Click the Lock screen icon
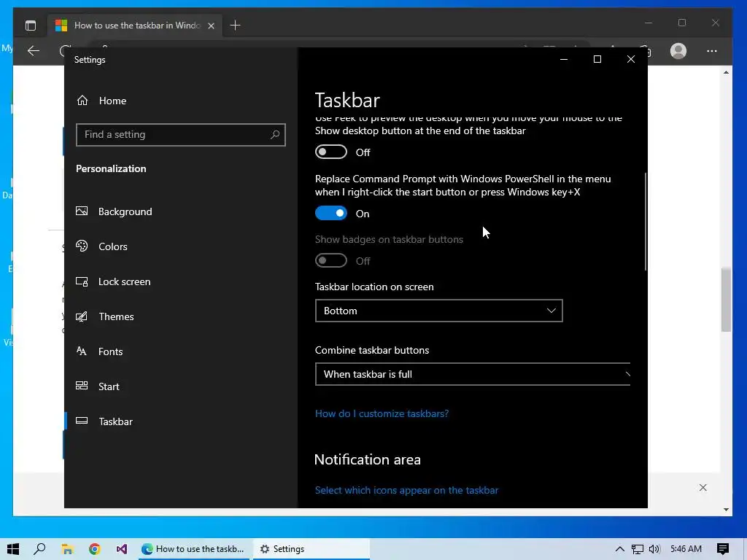The image size is (747, 560). pos(82,281)
